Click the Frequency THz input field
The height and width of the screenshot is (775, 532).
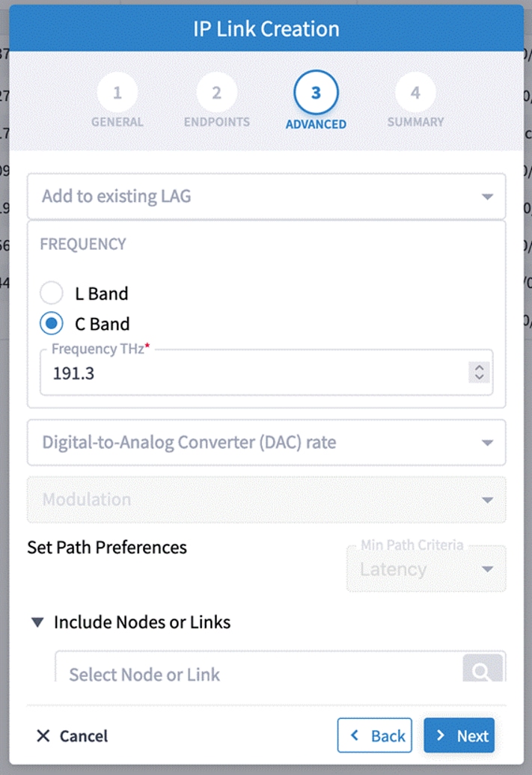pyautogui.click(x=224, y=372)
